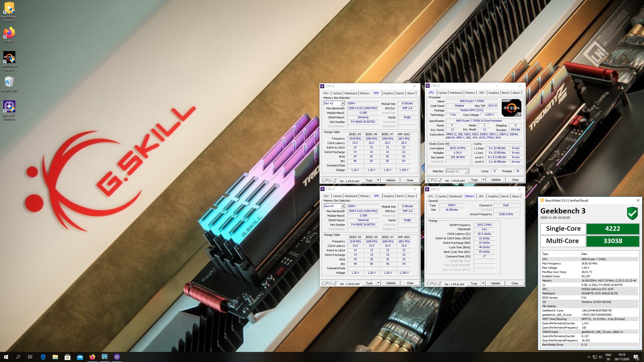
Task: Select Bench tab in CPU window
Action: click(x=505, y=93)
